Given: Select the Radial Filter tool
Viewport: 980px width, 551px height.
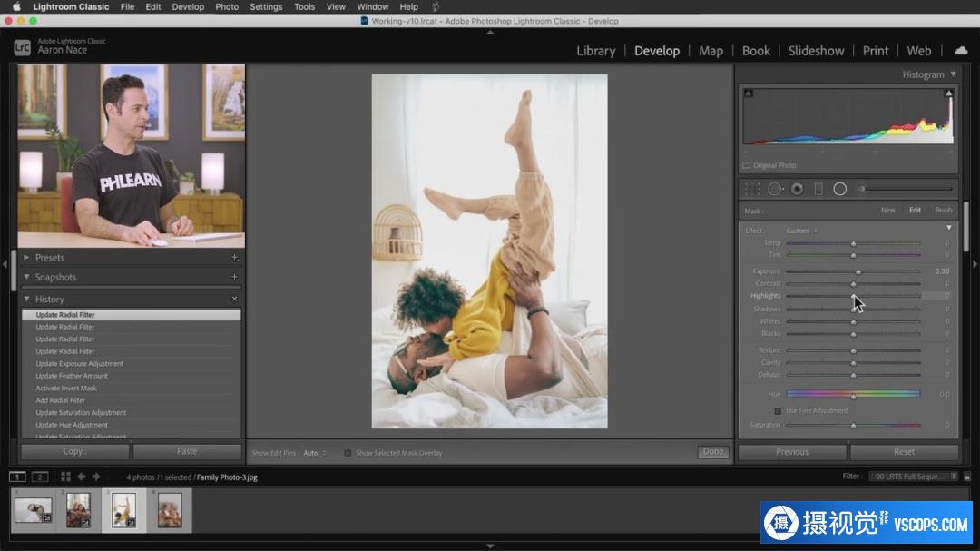Looking at the screenshot, I should [839, 189].
